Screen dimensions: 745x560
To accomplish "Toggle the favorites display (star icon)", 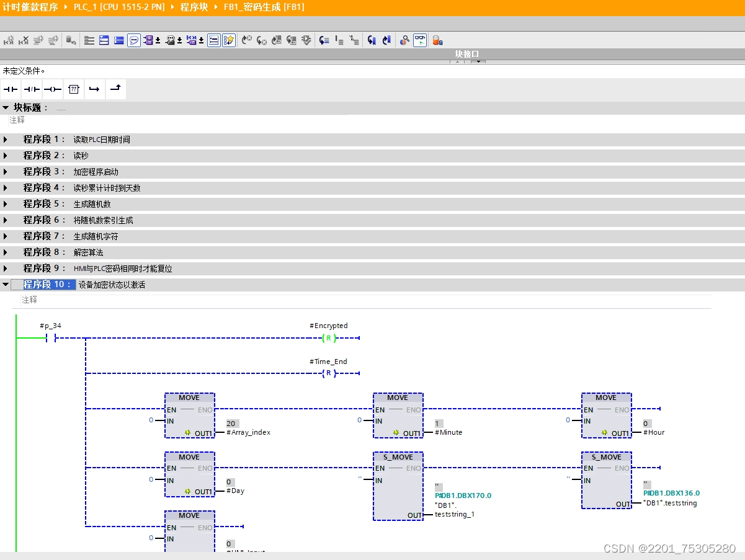I will click(229, 40).
